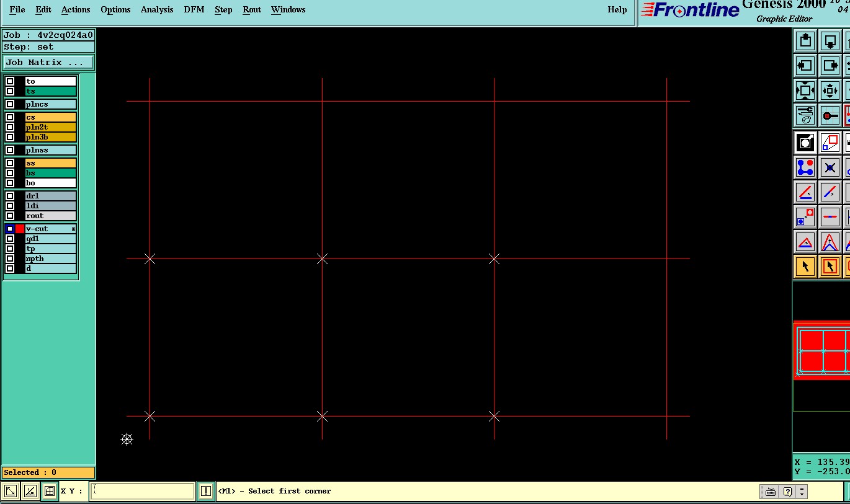This screenshot has height=504, width=850.
Task: Click the zoom in (inward arrows) icon
Action: coord(830,91)
